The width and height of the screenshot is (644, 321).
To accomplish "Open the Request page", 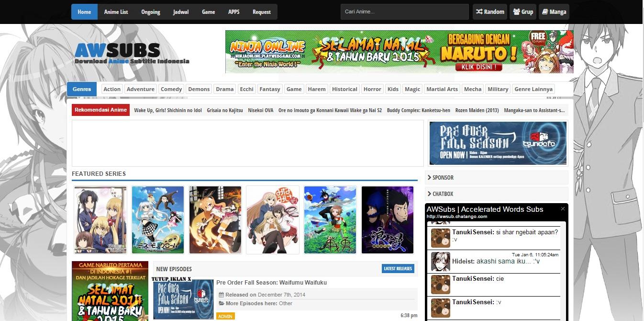I will click(262, 12).
